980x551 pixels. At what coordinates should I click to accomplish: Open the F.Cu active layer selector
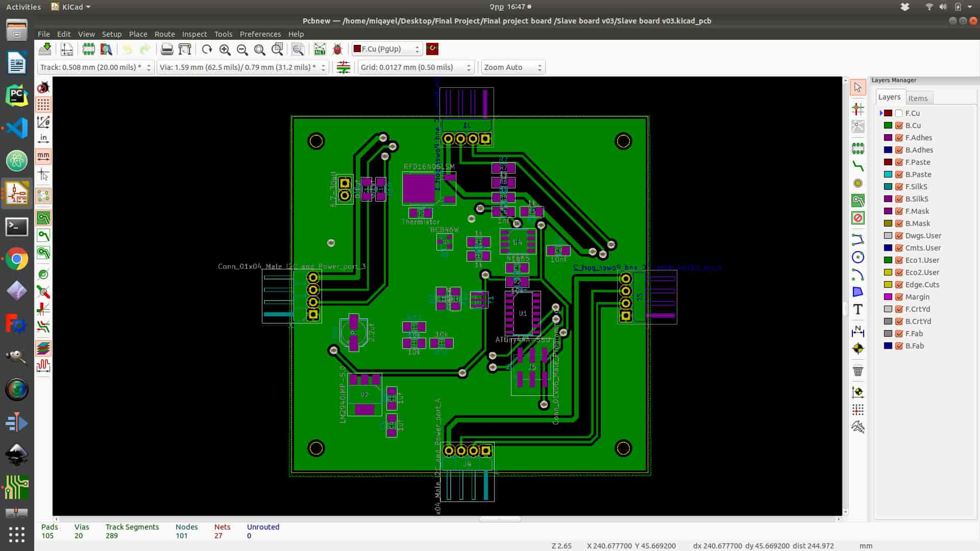(x=387, y=49)
